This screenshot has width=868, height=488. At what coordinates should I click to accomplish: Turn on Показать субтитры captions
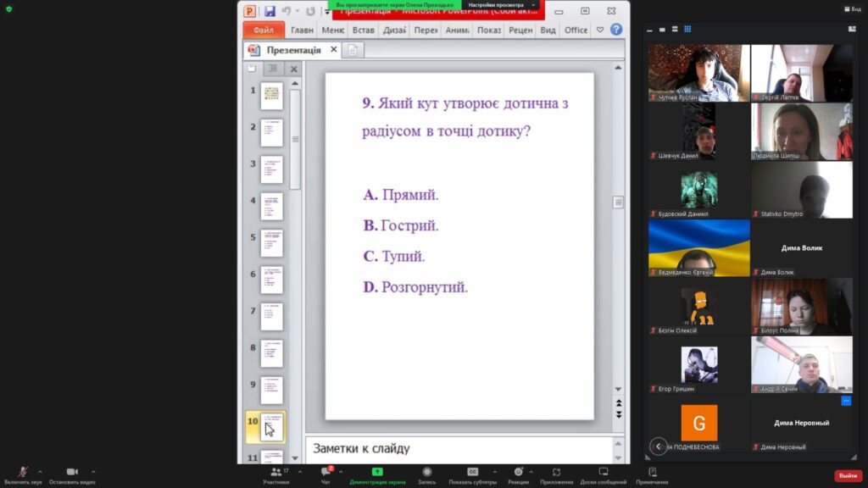point(472,474)
